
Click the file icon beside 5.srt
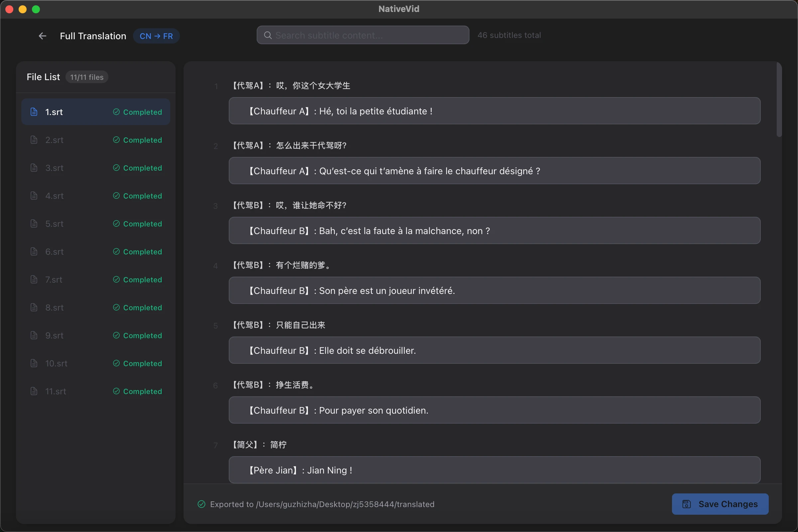(34, 223)
